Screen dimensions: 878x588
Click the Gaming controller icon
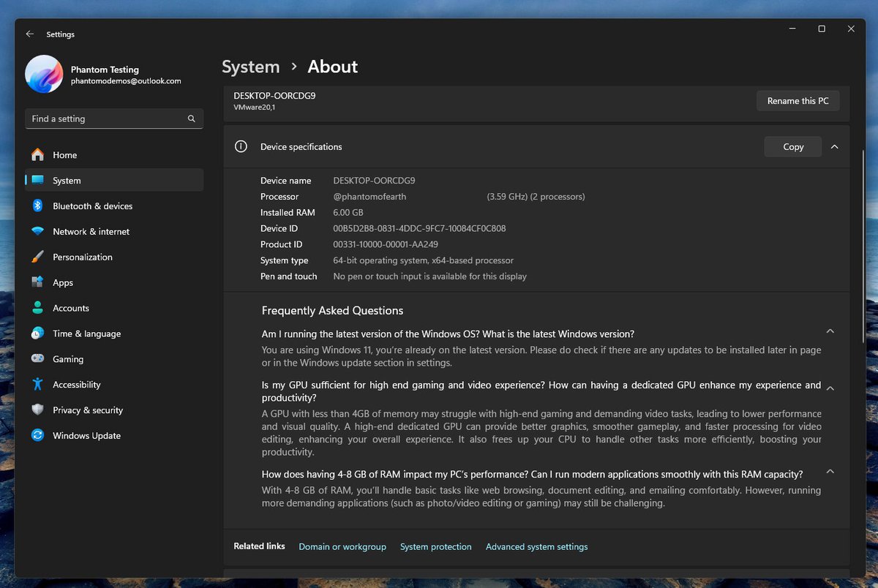tap(37, 359)
